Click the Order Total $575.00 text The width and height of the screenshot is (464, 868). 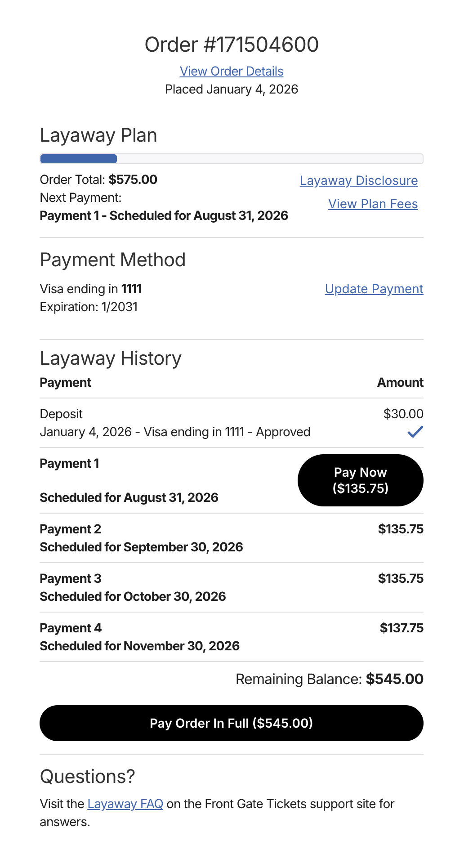[x=98, y=179]
